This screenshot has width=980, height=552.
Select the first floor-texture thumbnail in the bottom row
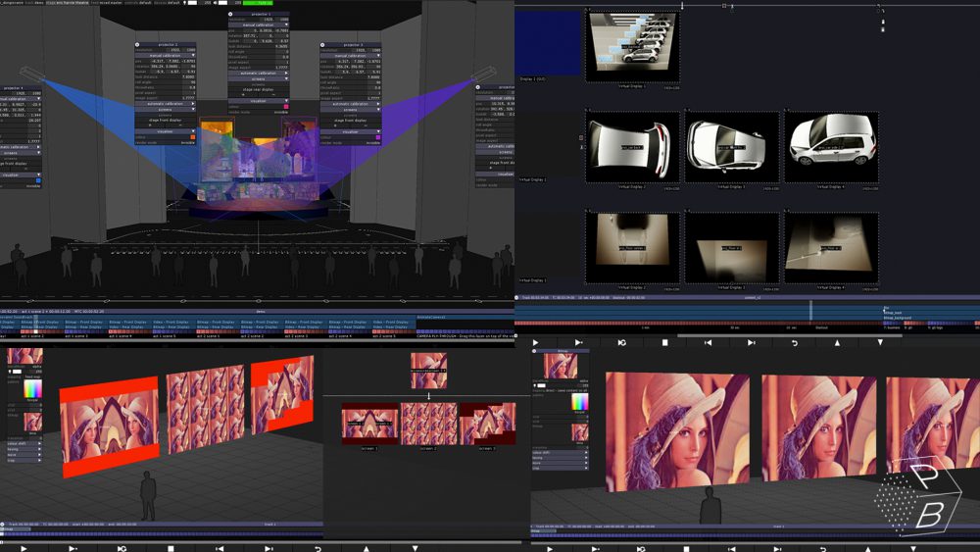(x=632, y=247)
